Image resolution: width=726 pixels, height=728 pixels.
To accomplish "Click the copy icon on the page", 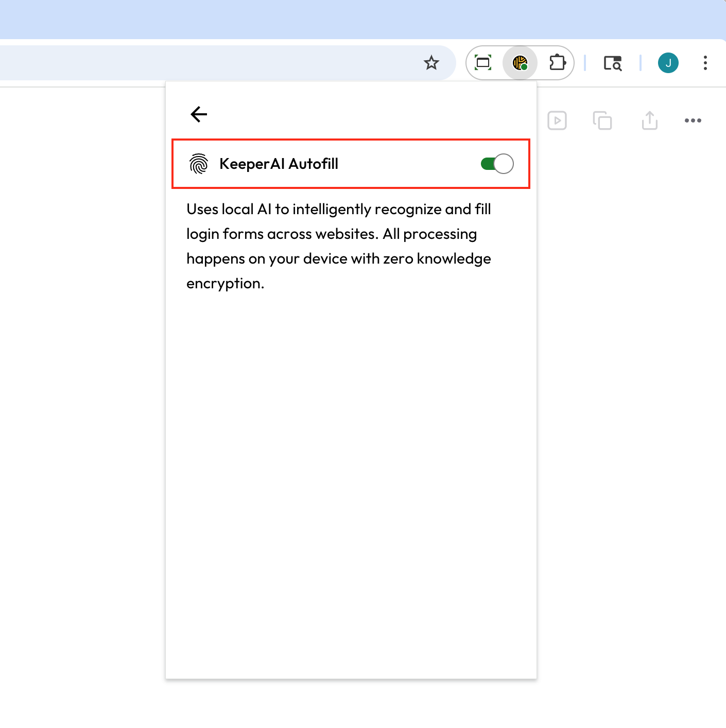I will [602, 120].
